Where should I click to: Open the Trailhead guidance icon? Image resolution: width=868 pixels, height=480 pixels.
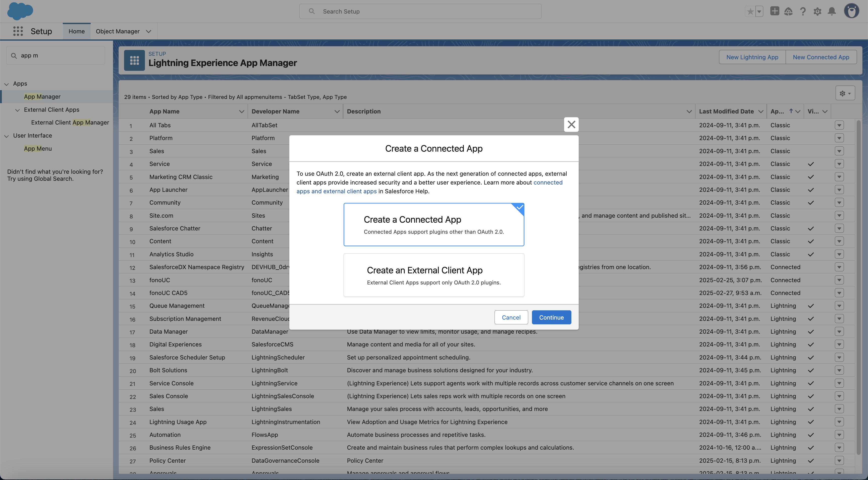pyautogui.click(x=788, y=12)
